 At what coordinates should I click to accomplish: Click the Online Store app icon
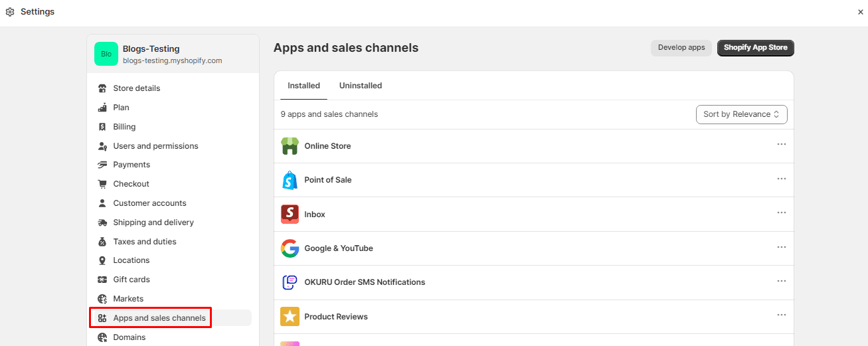290,146
